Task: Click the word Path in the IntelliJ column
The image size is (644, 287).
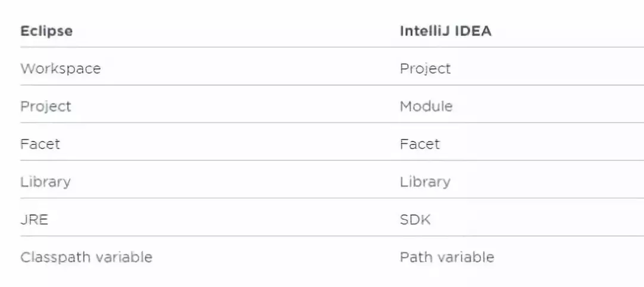Action: pyautogui.click(x=414, y=257)
